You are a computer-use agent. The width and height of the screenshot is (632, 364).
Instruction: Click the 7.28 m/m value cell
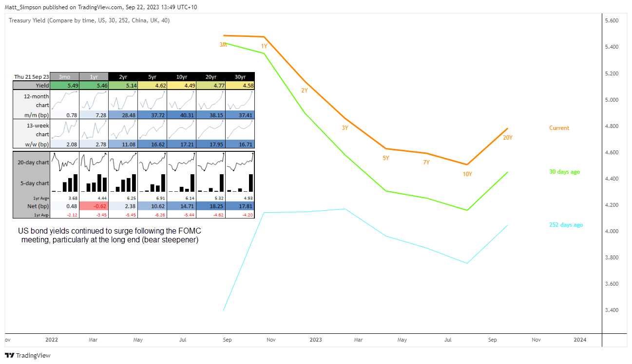pos(94,115)
